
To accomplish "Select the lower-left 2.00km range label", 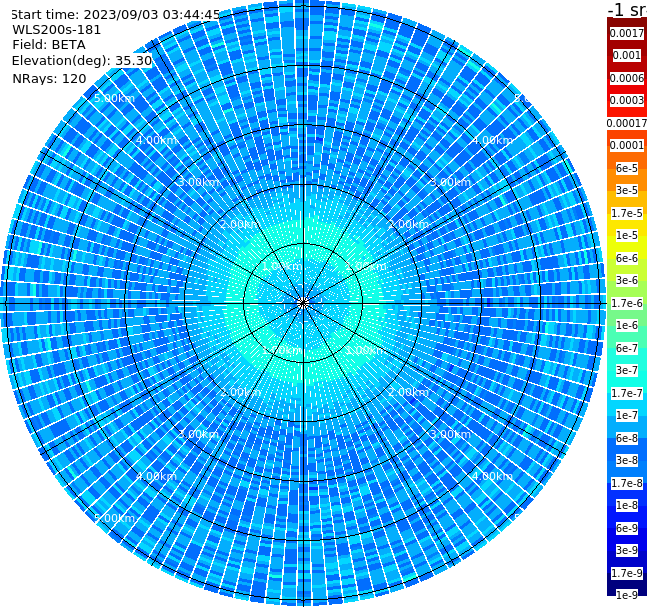I will pos(240,392).
